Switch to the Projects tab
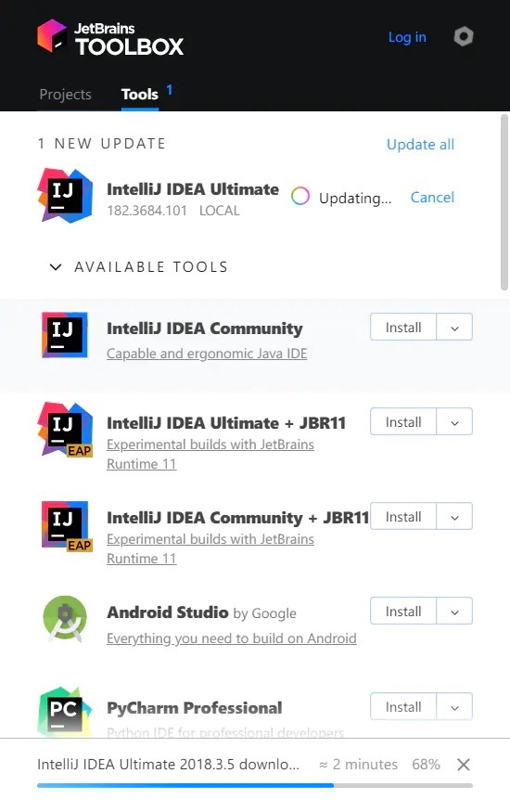510x812 pixels. tap(65, 95)
